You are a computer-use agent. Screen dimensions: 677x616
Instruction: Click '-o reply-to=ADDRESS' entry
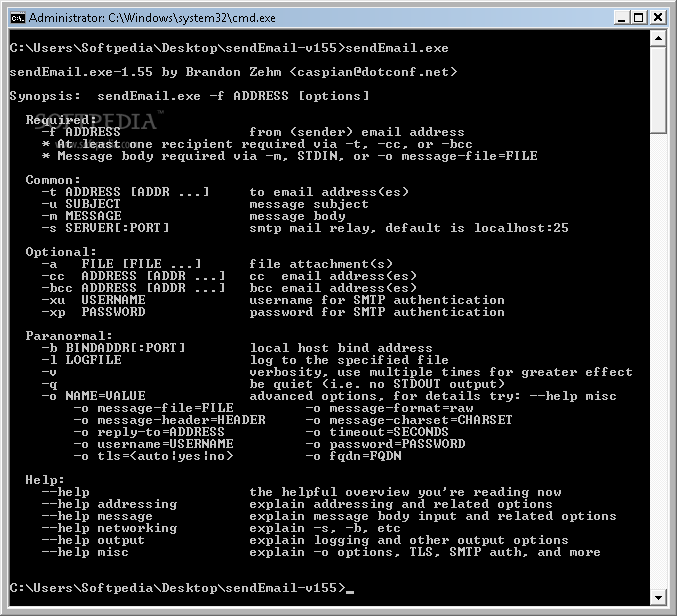[x=149, y=432]
